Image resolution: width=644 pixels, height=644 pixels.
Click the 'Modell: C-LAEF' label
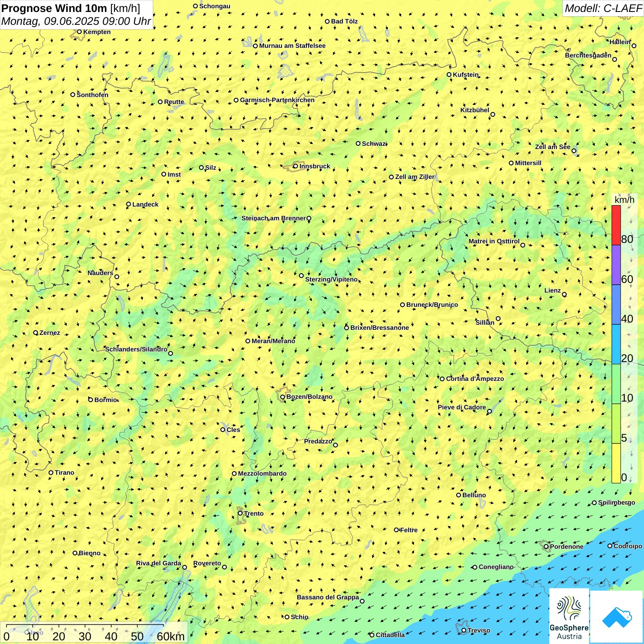pos(603,8)
